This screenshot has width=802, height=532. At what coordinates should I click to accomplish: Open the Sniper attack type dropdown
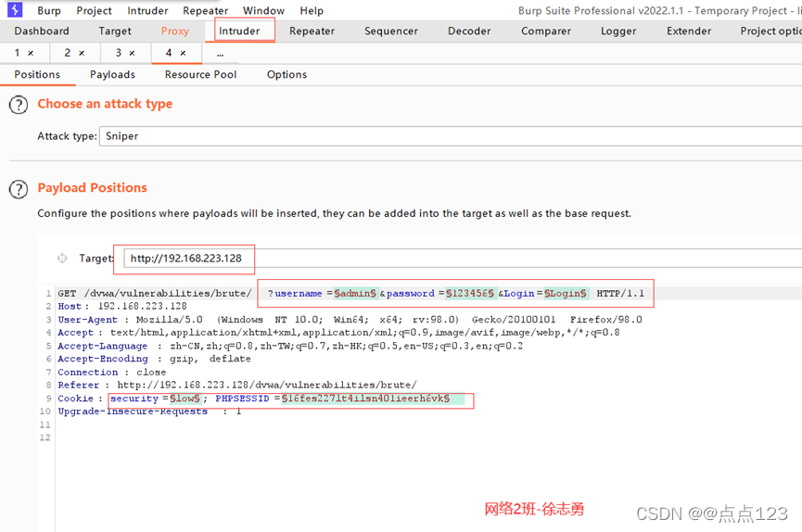click(445, 136)
